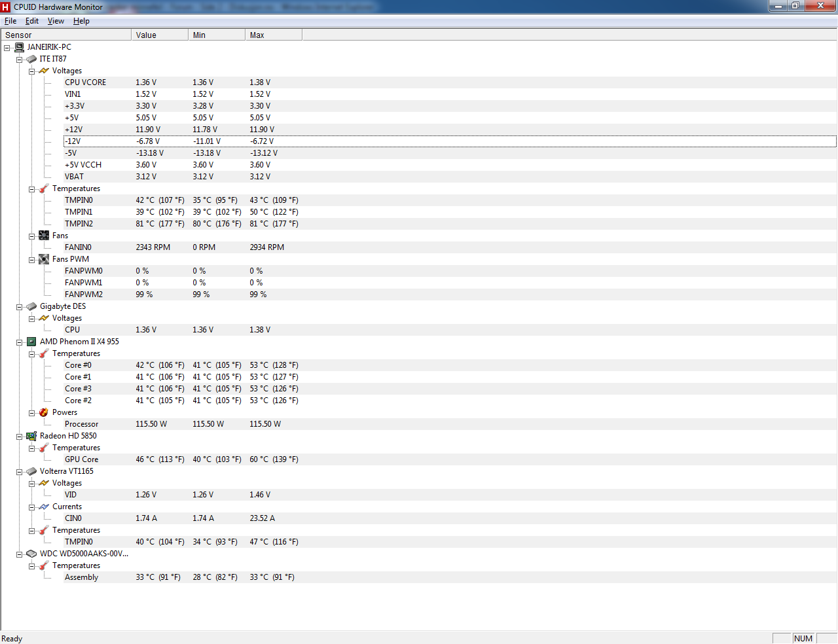Click the Voltages icon under ITE IT87
Image resolution: width=838 pixels, height=644 pixels.
tap(44, 71)
